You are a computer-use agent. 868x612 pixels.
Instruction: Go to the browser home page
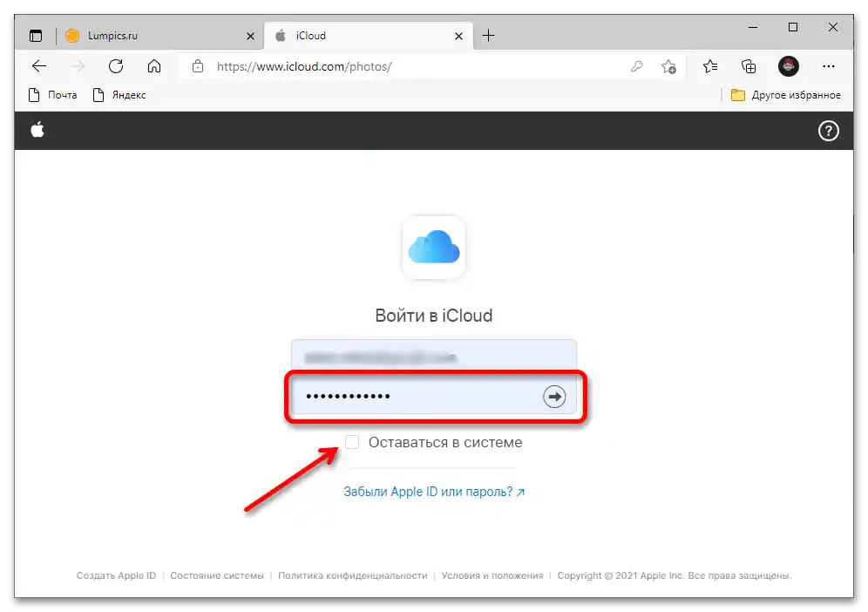pyautogui.click(x=154, y=66)
